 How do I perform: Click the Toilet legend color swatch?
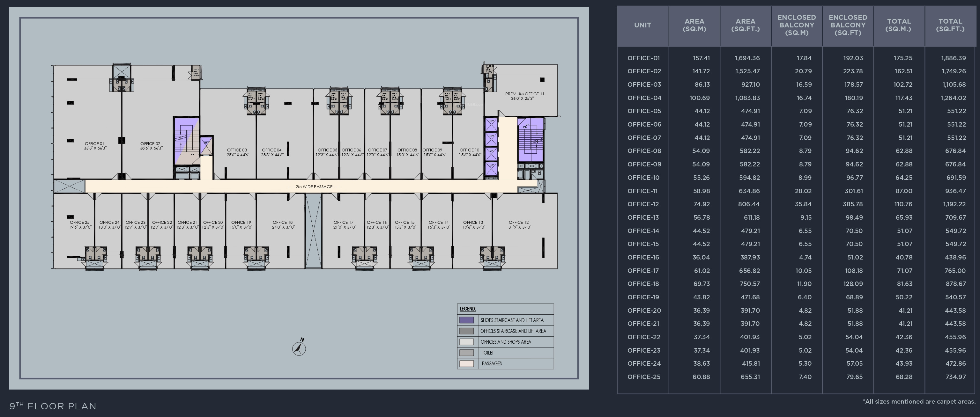(x=466, y=353)
